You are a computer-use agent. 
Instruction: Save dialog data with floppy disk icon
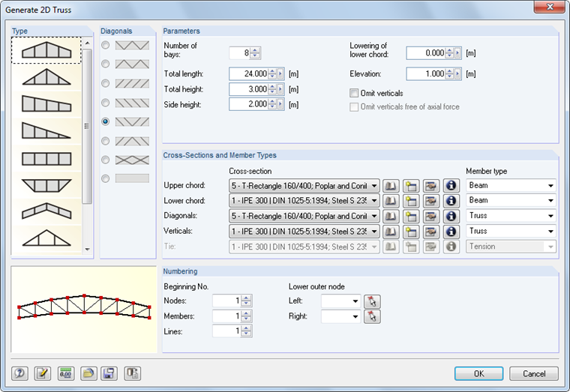(109, 373)
